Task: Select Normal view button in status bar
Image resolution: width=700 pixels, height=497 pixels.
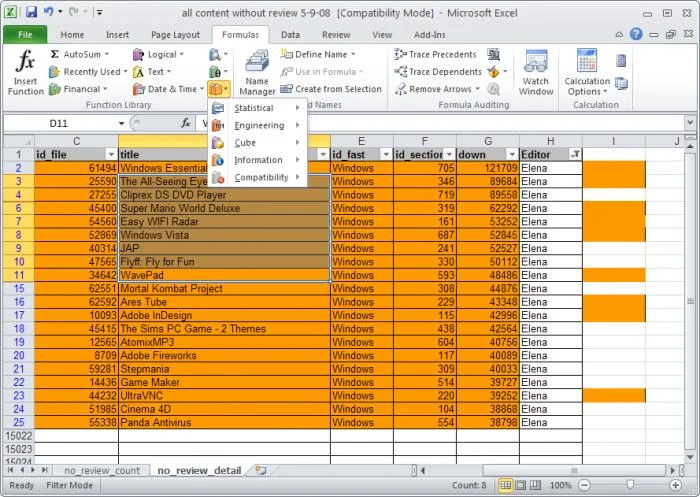Action: [x=507, y=485]
